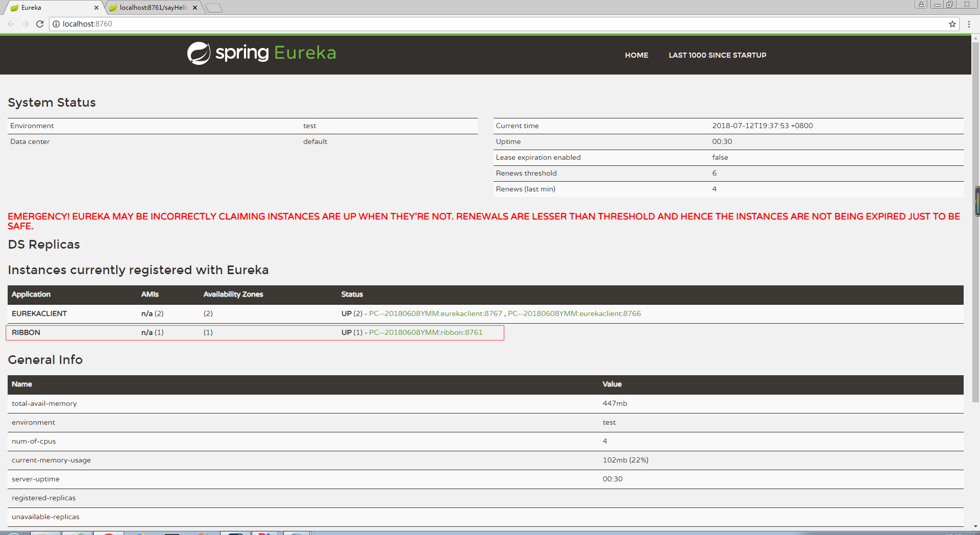Select the current time value 2018-07-12T19:37:53
The width and height of the screenshot is (980, 535).
(763, 126)
